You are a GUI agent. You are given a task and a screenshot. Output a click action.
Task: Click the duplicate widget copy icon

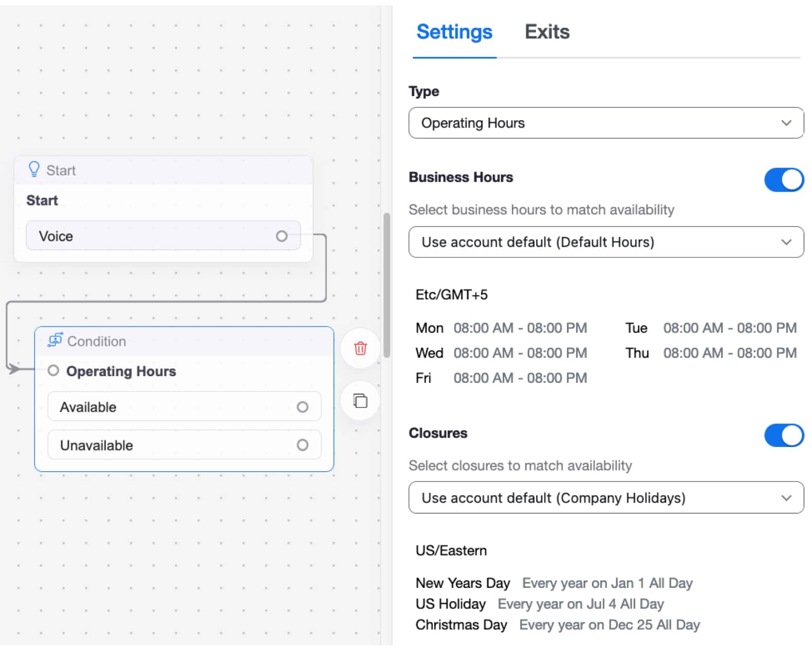pyautogui.click(x=360, y=401)
